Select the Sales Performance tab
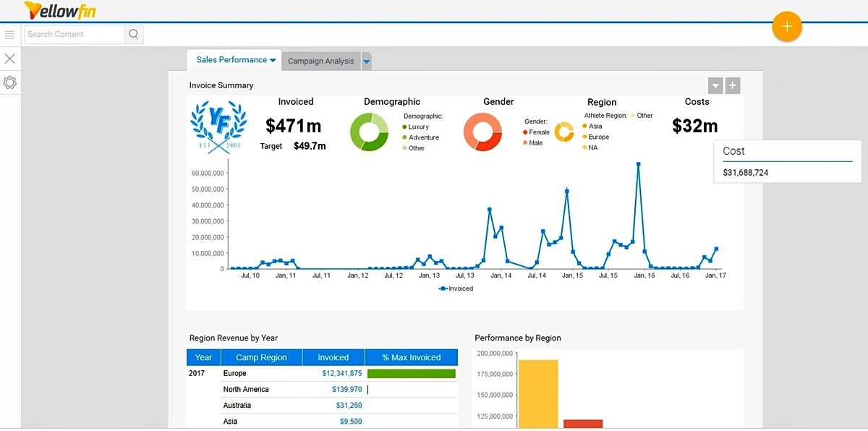This screenshot has width=868, height=431. tap(230, 61)
